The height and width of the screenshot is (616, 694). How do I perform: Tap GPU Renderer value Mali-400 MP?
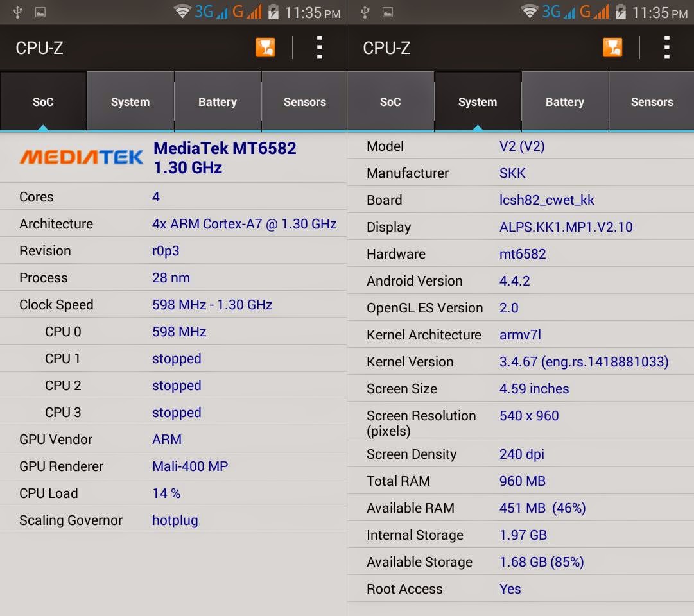(190, 466)
